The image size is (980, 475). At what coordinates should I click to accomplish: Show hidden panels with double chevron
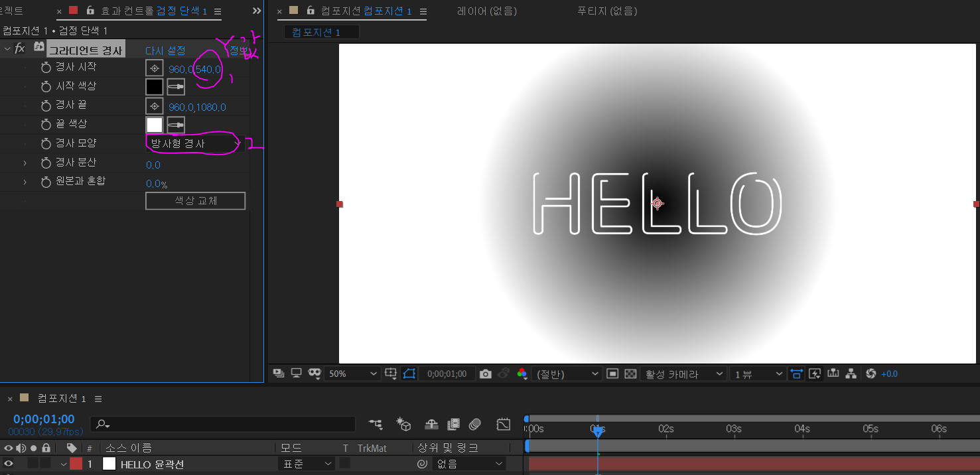tap(257, 11)
